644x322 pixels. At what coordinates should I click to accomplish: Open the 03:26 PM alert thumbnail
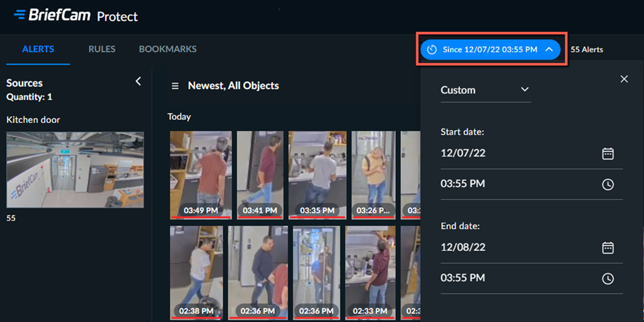pos(373,175)
